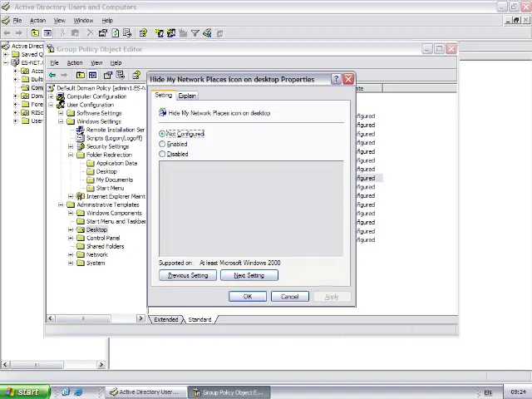Expand the Software Settings folder
Viewport: 532px width, 399px height.
coord(61,113)
